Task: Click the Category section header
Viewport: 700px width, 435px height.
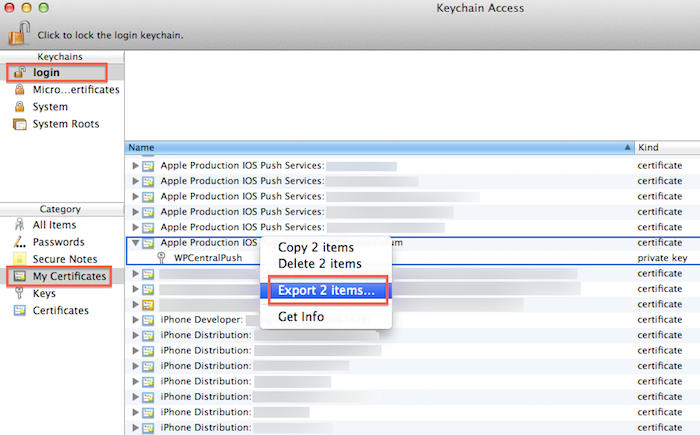Action: coord(60,209)
